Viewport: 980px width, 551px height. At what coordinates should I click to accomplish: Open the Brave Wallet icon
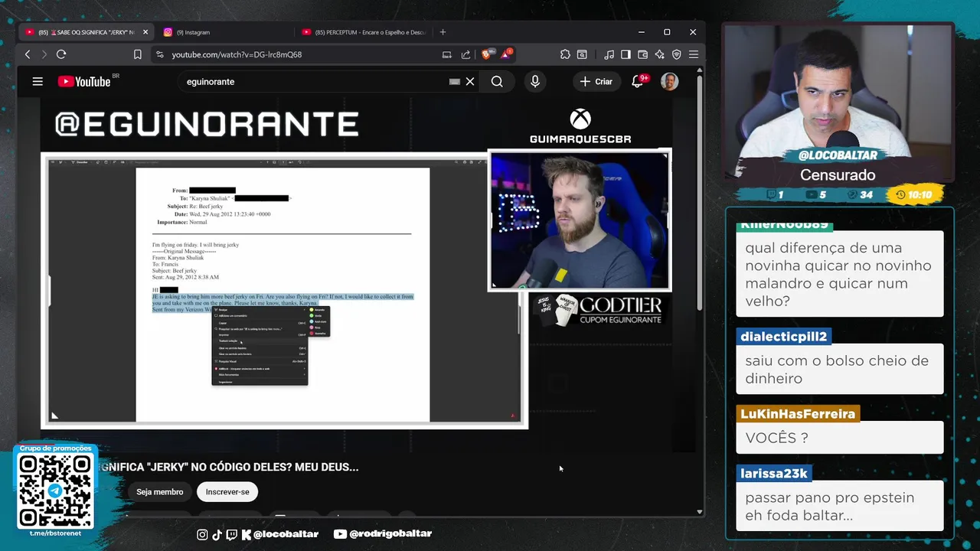click(x=642, y=54)
